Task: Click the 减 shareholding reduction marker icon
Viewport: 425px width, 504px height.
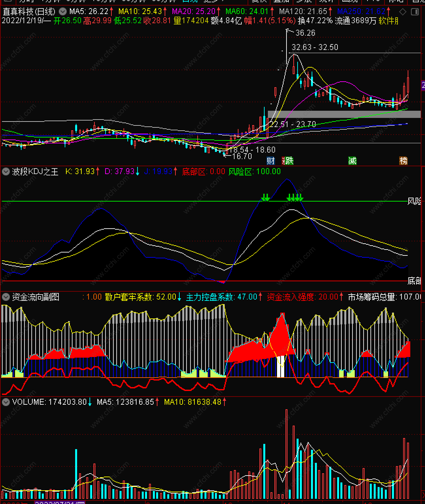Action: click(x=352, y=160)
